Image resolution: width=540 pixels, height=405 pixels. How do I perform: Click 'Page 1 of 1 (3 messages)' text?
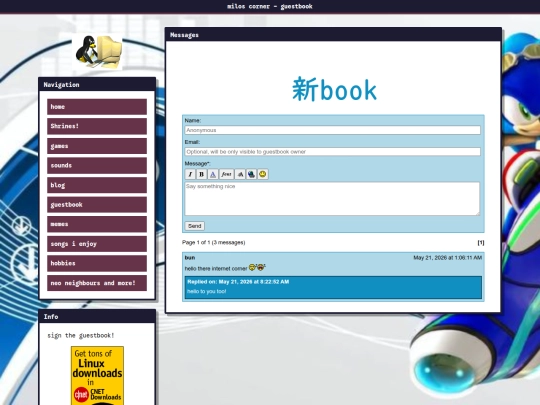[214, 242]
